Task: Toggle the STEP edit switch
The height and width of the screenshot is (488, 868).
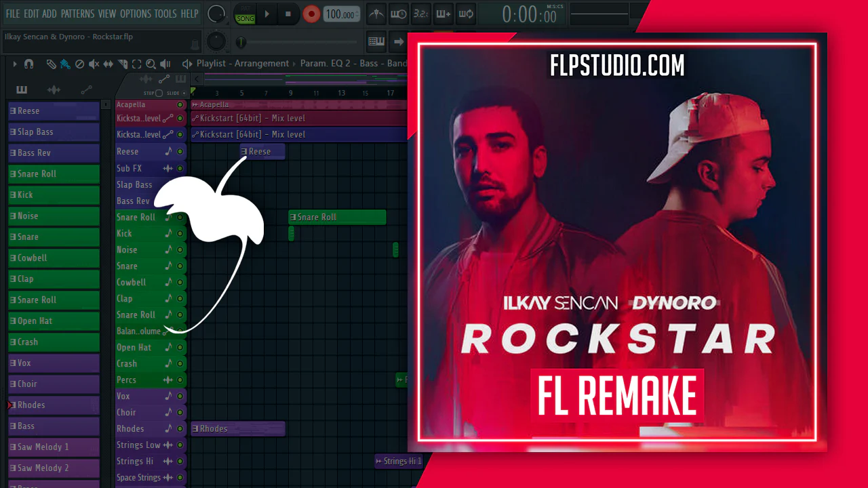Action: (x=159, y=93)
